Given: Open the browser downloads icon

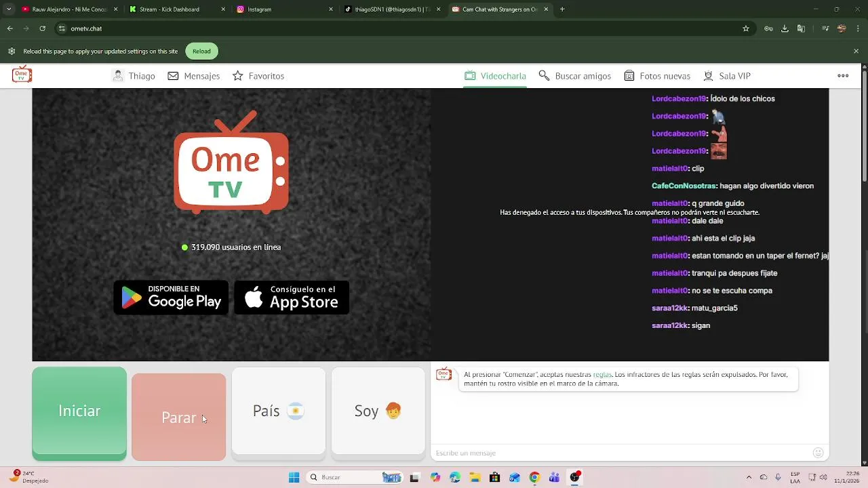Looking at the screenshot, I should click(785, 28).
